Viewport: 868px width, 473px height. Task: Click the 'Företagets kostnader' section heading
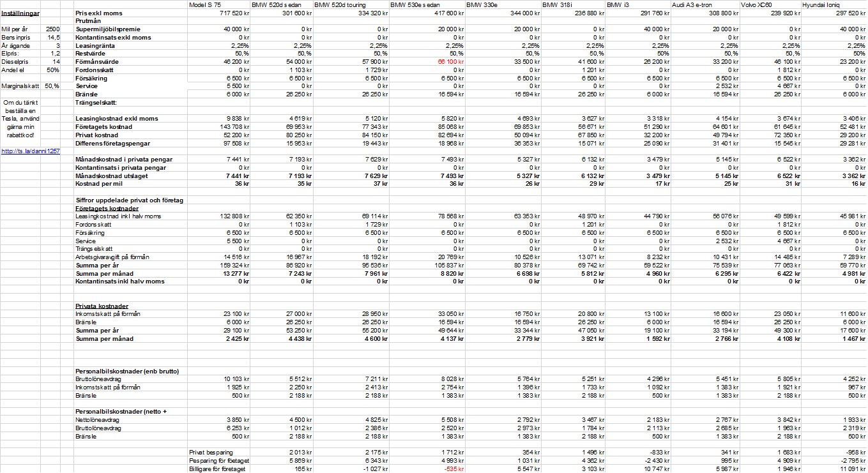click(107, 209)
